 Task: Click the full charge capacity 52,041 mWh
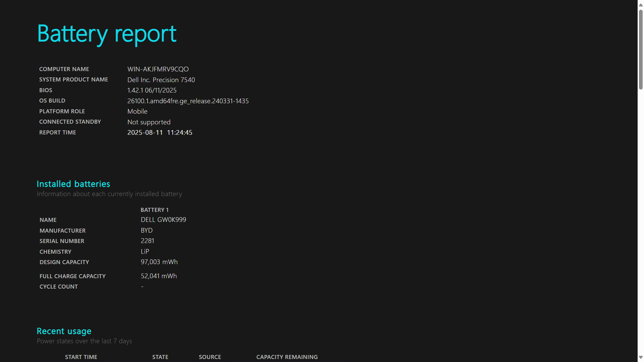[x=159, y=276]
